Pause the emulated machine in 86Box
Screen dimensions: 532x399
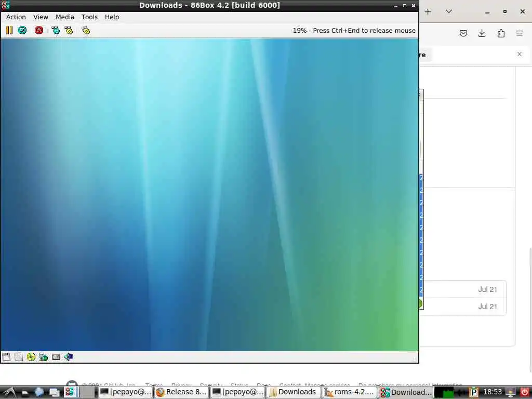(9, 31)
